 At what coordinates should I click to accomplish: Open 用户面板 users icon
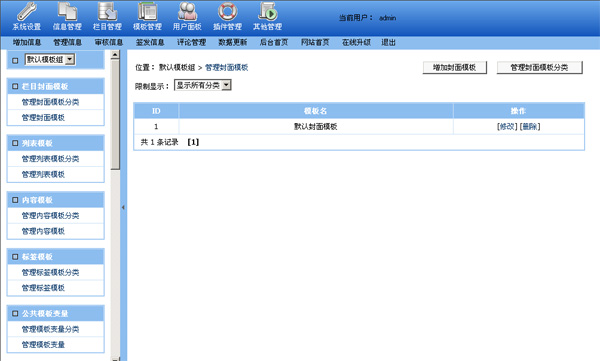click(x=187, y=11)
